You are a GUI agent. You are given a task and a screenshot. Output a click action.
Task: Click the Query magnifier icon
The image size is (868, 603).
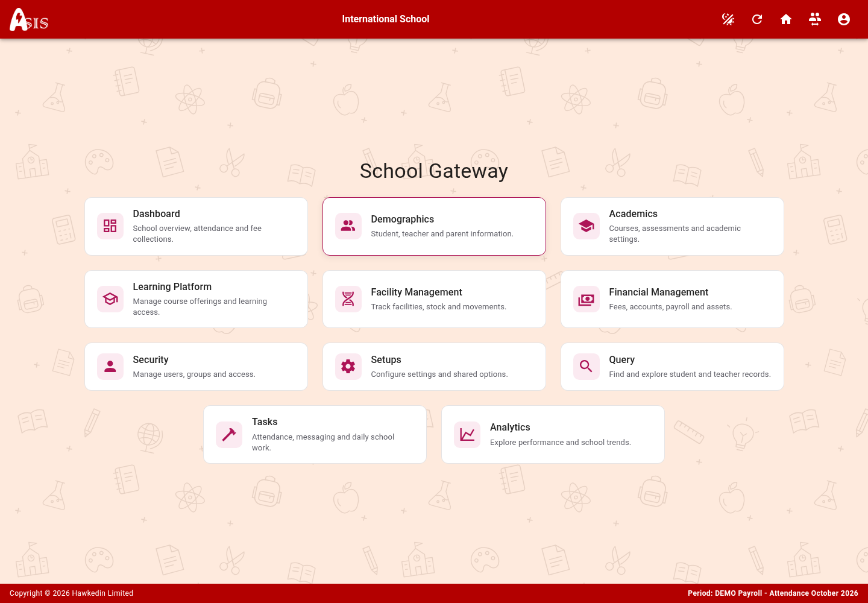[587, 367]
